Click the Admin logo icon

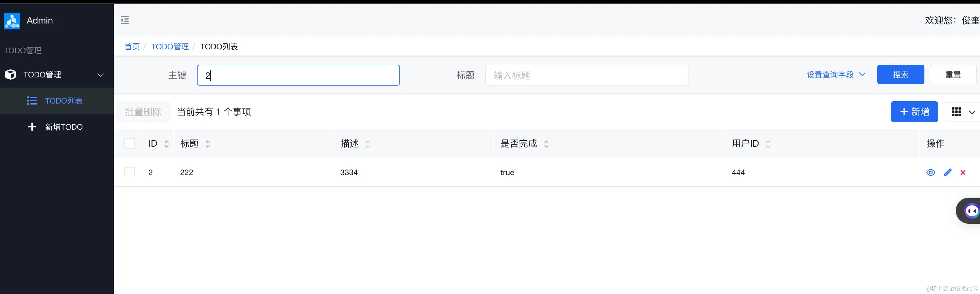pyautogui.click(x=12, y=21)
